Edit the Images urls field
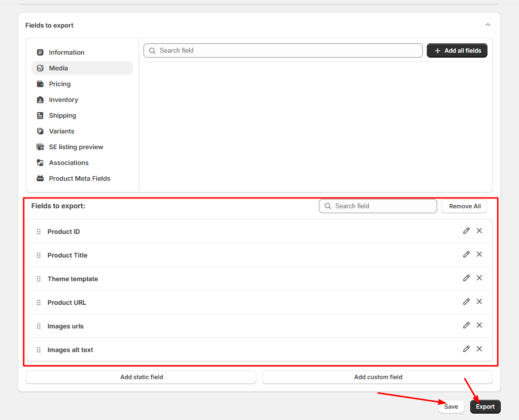The width and height of the screenshot is (519, 420). (466, 325)
